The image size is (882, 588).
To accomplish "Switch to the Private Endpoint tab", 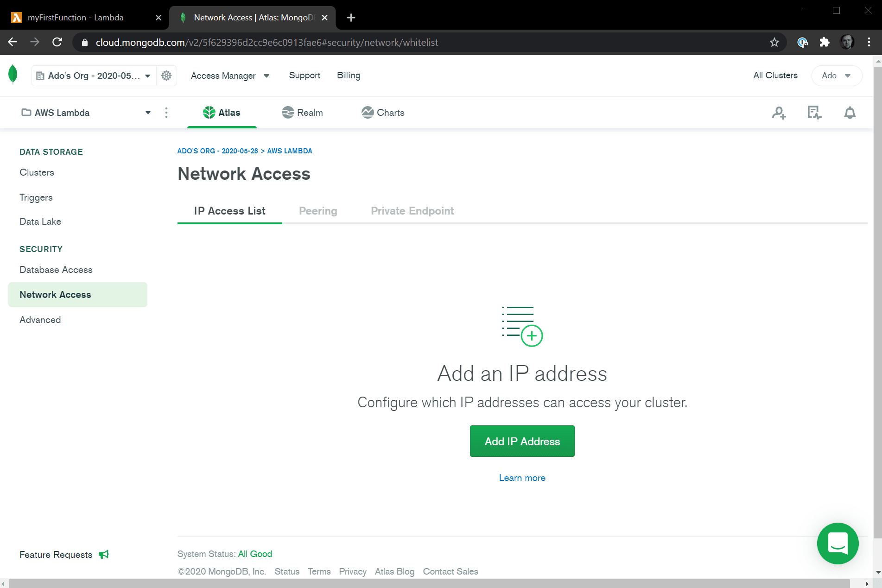I will (412, 211).
